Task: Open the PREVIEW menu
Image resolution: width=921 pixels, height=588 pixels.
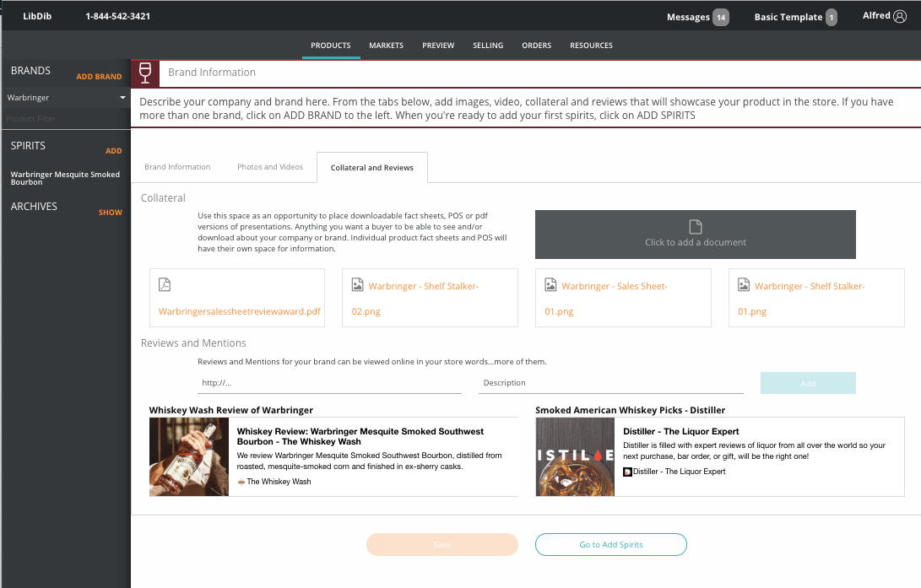Action: [x=438, y=46]
